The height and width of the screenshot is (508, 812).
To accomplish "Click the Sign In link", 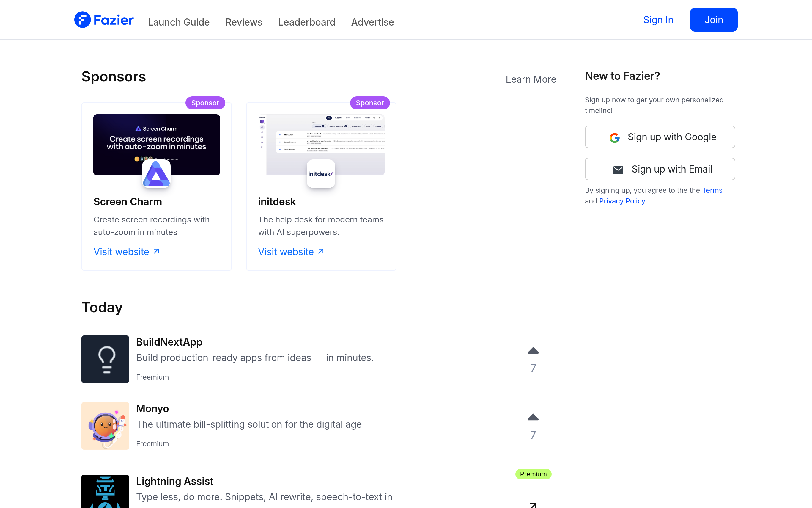I will click(658, 20).
